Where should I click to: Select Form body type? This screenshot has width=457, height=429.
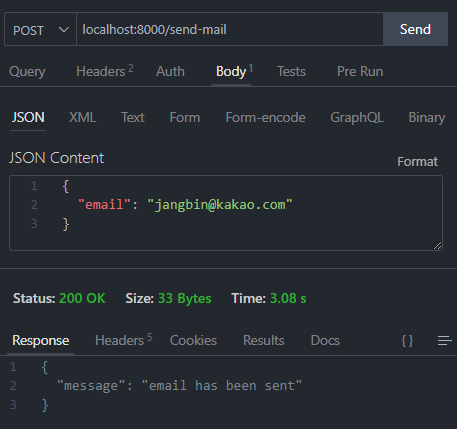pyautogui.click(x=185, y=117)
